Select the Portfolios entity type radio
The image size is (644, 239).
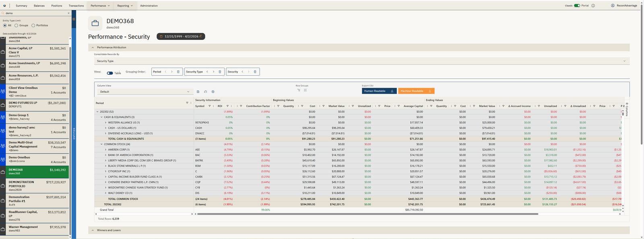(x=33, y=25)
